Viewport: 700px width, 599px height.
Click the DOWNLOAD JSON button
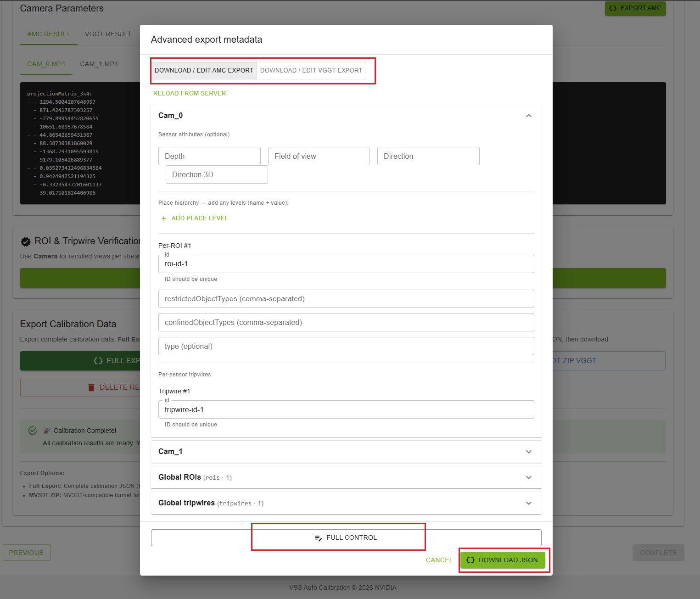503,560
